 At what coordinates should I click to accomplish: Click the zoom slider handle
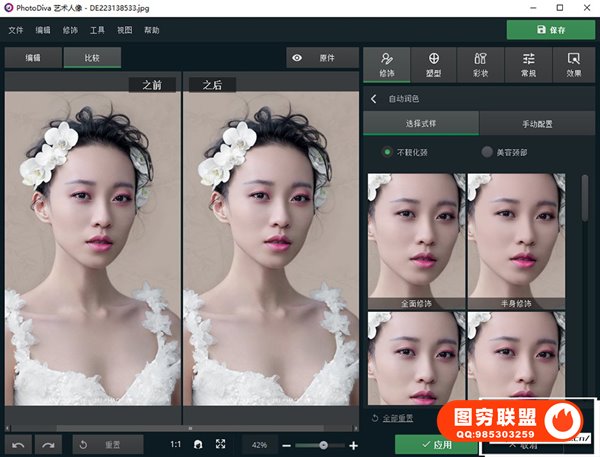click(323, 444)
